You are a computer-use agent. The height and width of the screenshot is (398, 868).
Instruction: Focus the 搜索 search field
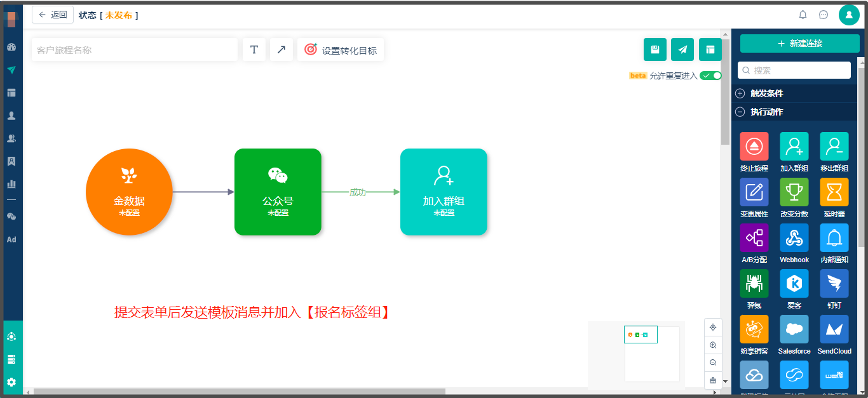click(794, 70)
